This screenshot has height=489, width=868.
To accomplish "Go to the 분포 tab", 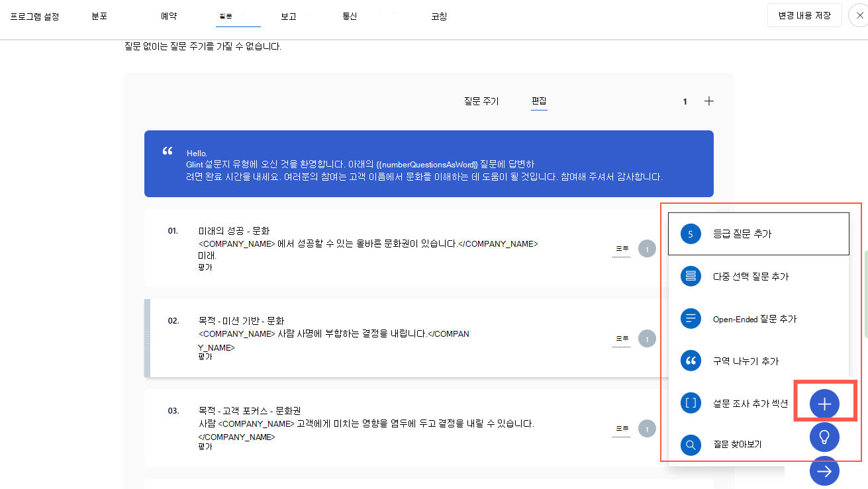I will click(99, 17).
